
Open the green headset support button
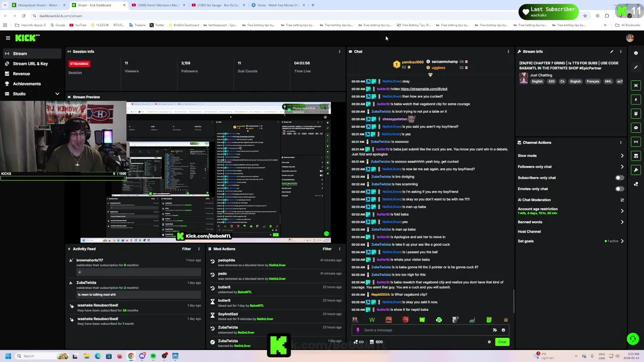tap(633, 339)
